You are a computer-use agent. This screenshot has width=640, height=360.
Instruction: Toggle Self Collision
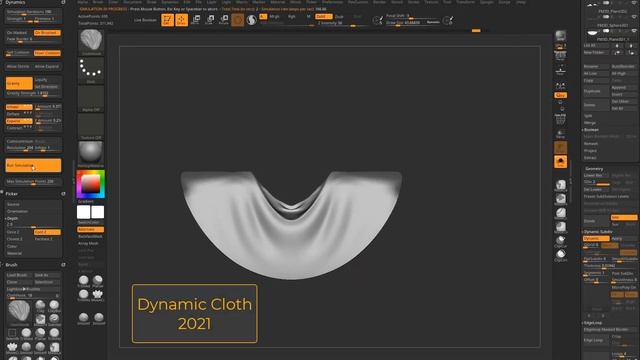click(19, 53)
